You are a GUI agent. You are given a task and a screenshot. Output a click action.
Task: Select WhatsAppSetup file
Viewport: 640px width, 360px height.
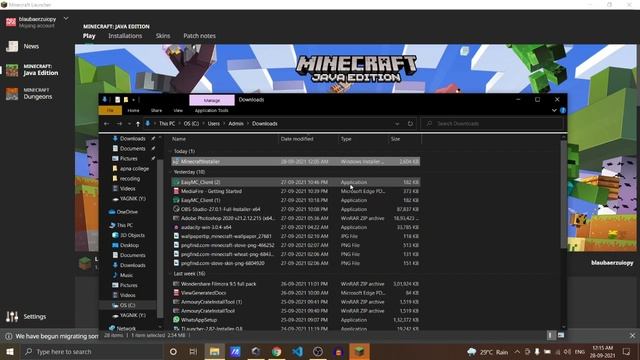coord(296,320)
